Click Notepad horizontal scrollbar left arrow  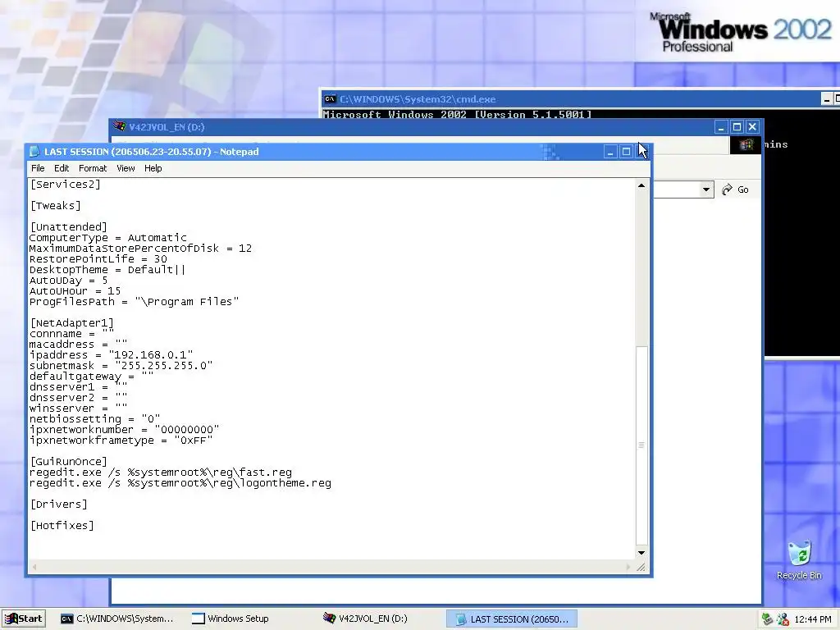[x=34, y=567]
